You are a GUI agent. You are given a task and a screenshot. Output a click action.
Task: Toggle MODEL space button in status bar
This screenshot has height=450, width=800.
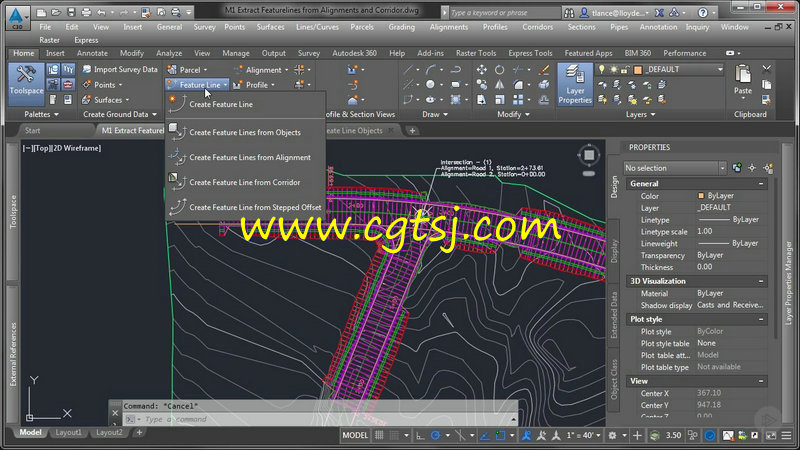(x=355, y=435)
